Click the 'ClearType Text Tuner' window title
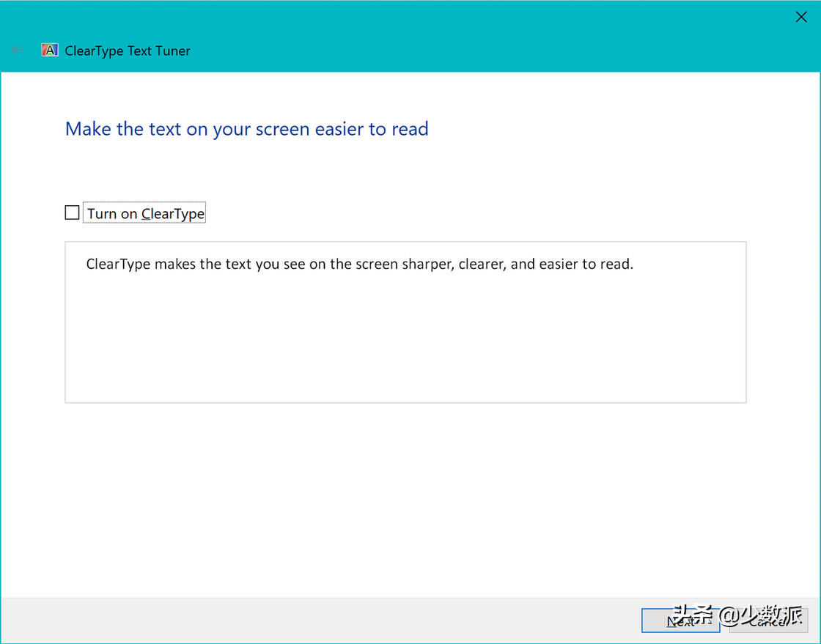821x644 pixels. pyautogui.click(x=128, y=51)
